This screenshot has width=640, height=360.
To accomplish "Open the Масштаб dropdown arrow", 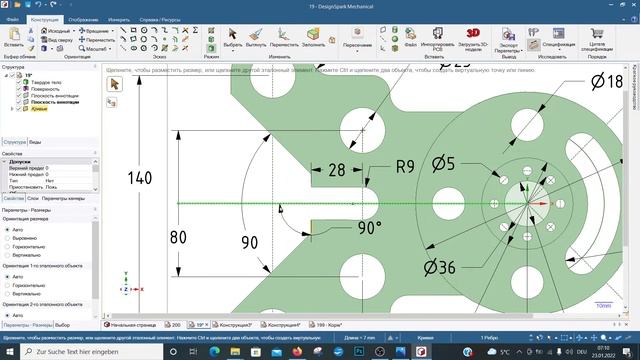I will pyautogui.click(x=110, y=49).
